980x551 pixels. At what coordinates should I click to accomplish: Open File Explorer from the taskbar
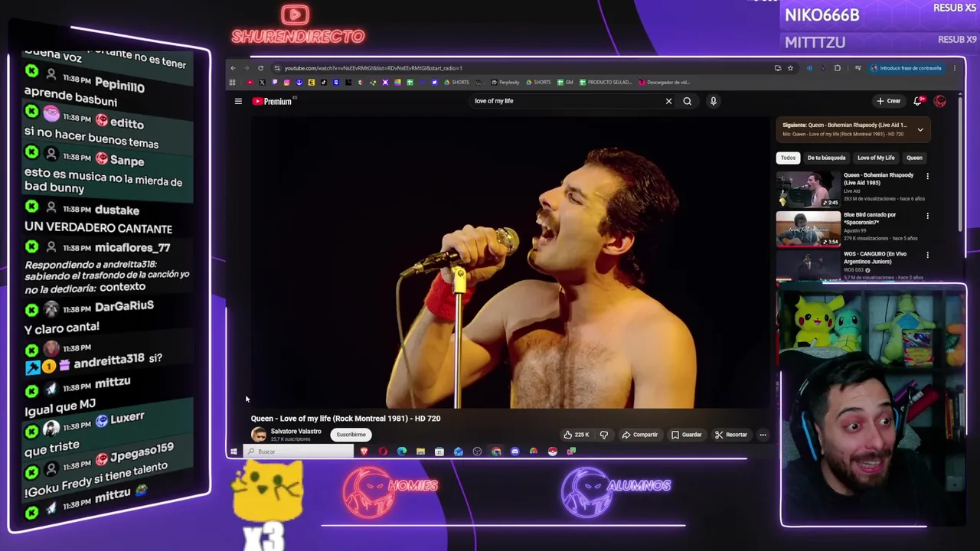tap(420, 452)
